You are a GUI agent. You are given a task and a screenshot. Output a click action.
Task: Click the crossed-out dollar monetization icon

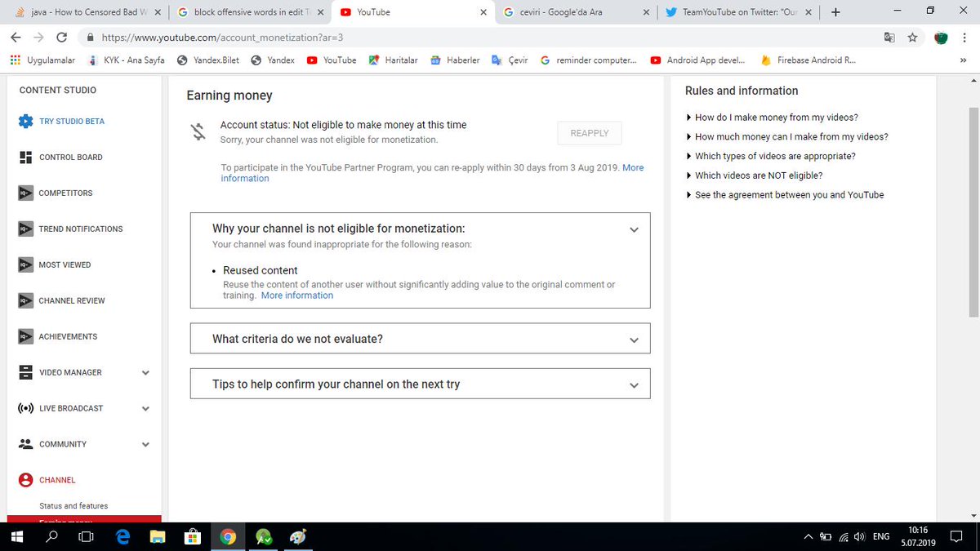pyautogui.click(x=198, y=132)
